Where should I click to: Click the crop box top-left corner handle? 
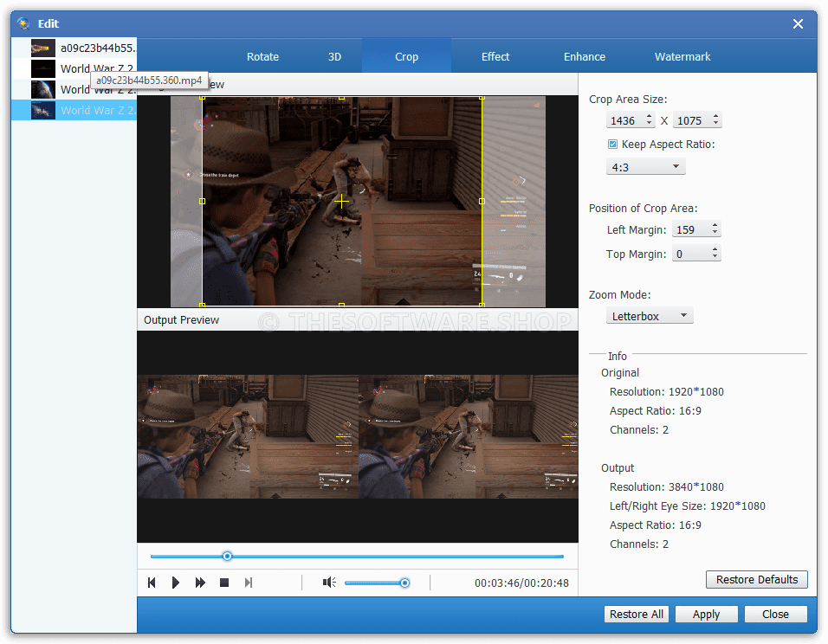(203, 97)
